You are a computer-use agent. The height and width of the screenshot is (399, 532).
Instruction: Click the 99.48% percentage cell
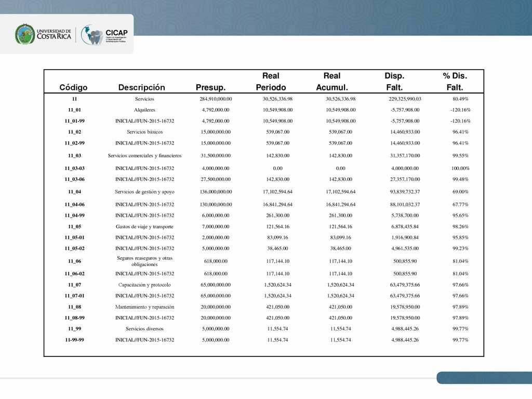tap(460, 179)
